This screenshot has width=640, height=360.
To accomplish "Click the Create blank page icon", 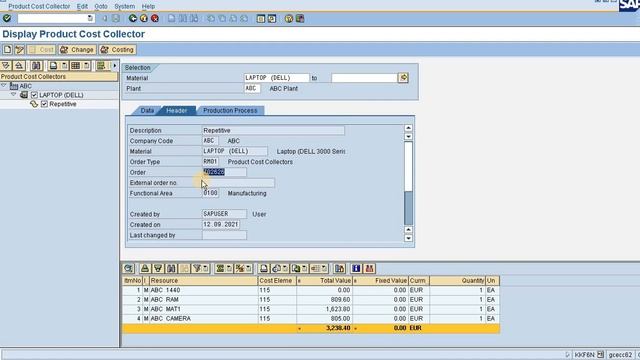I will coord(7,50).
